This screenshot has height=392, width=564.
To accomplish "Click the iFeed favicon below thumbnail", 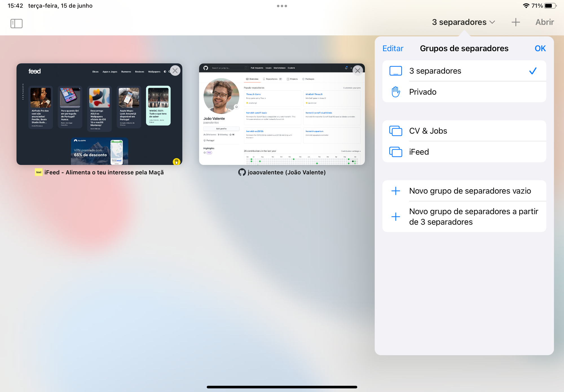I will (x=39, y=172).
